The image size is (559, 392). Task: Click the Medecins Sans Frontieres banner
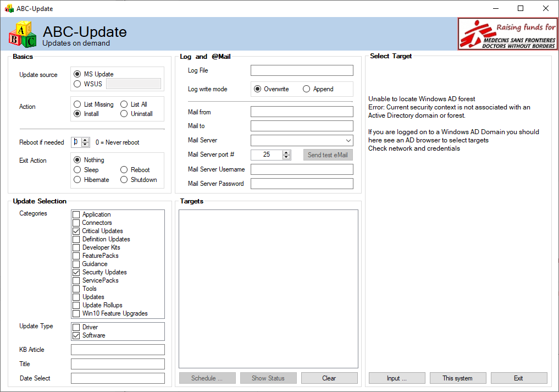(507, 34)
